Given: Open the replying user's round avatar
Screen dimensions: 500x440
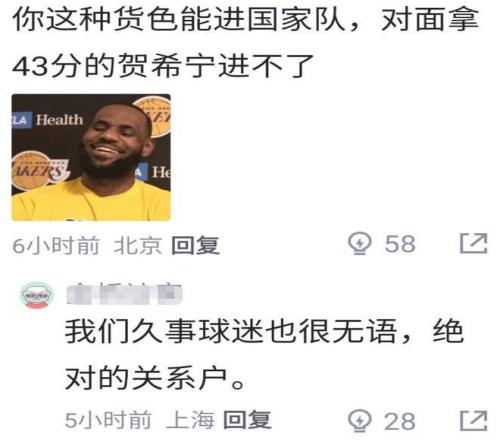Looking at the screenshot, I should (37, 295).
